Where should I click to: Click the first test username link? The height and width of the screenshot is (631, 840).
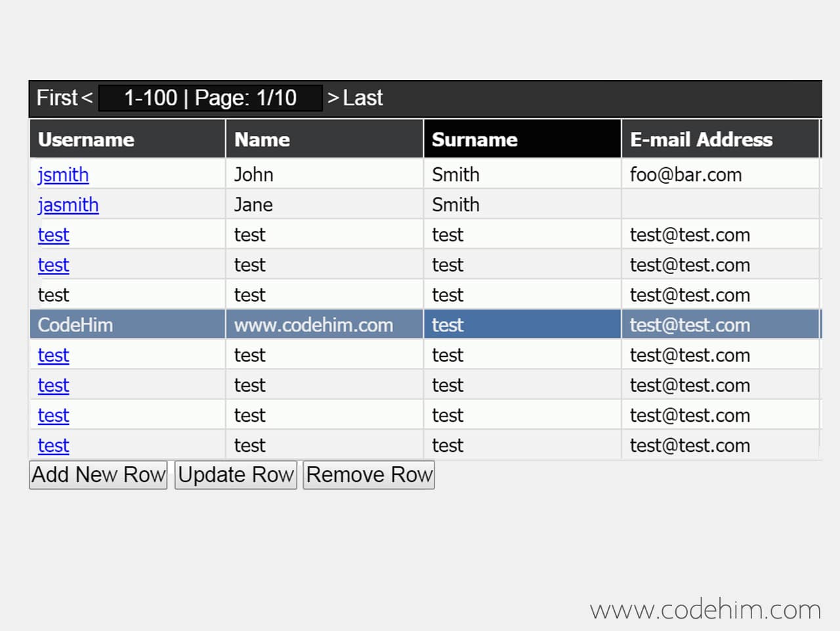coord(53,235)
